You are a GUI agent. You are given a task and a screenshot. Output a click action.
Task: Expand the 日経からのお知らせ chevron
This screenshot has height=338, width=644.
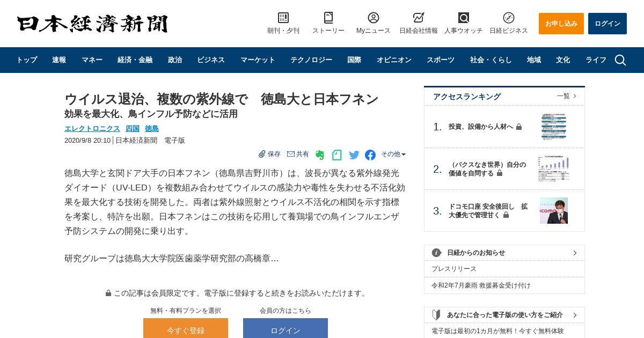[x=575, y=253]
